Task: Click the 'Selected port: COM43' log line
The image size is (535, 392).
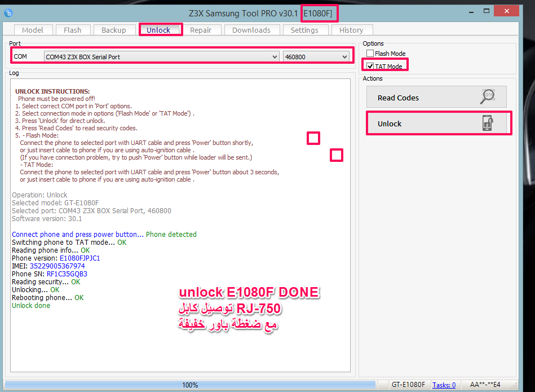Action: [x=91, y=211]
